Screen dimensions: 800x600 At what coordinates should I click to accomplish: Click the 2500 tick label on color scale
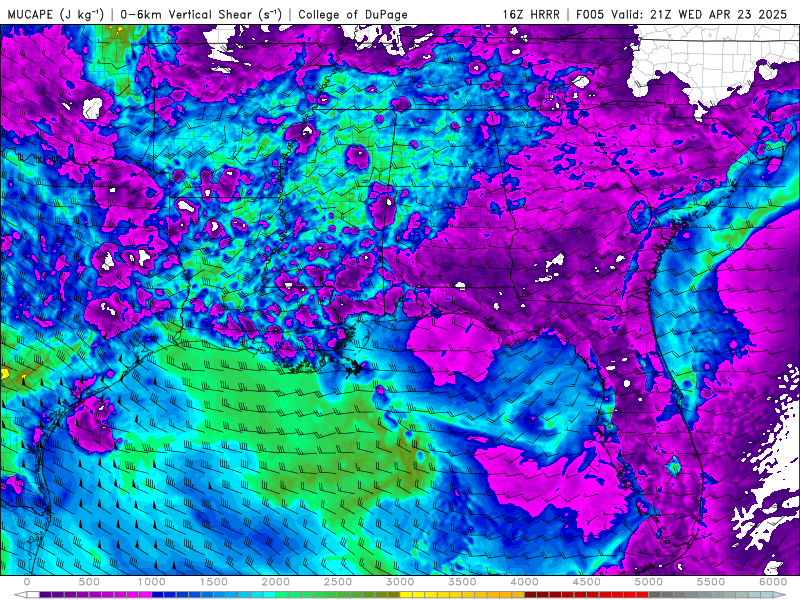[338, 582]
